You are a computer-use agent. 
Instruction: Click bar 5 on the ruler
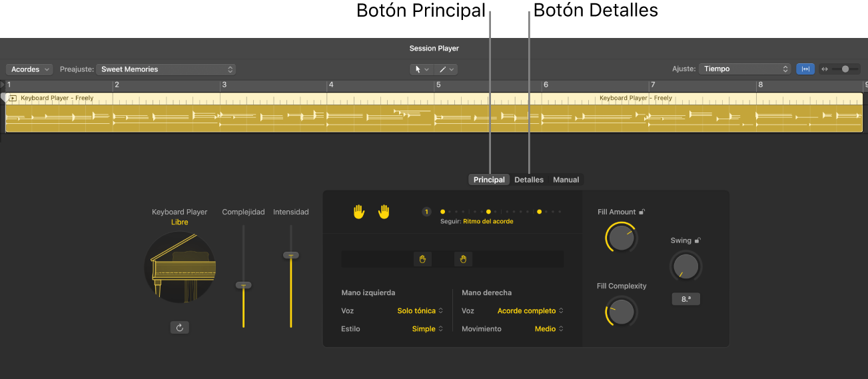click(x=438, y=85)
